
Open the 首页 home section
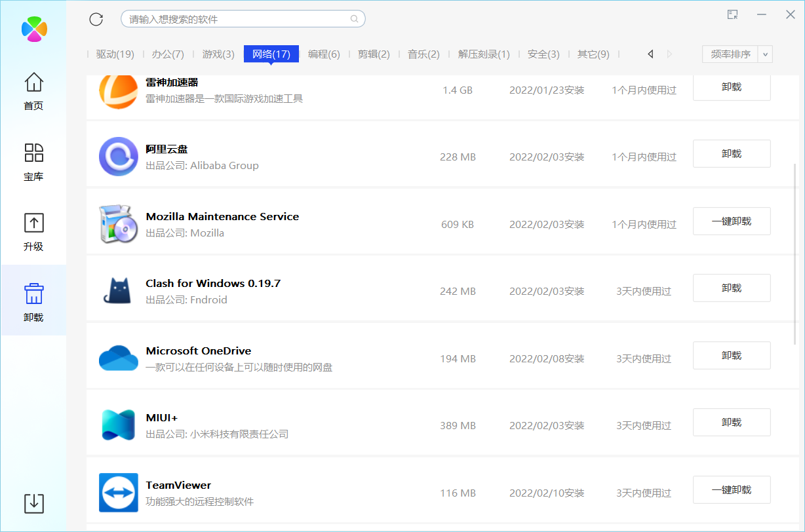[x=33, y=91]
